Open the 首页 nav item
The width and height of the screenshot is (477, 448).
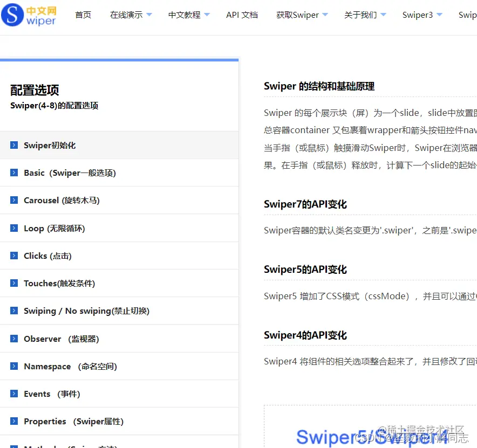83,15
